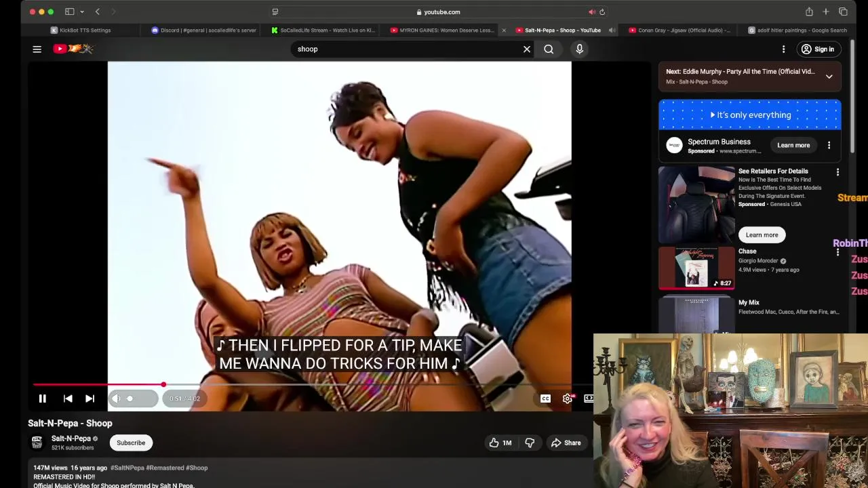The width and height of the screenshot is (868, 488).
Task: Switch to the Discord #general tab
Action: click(x=203, y=30)
